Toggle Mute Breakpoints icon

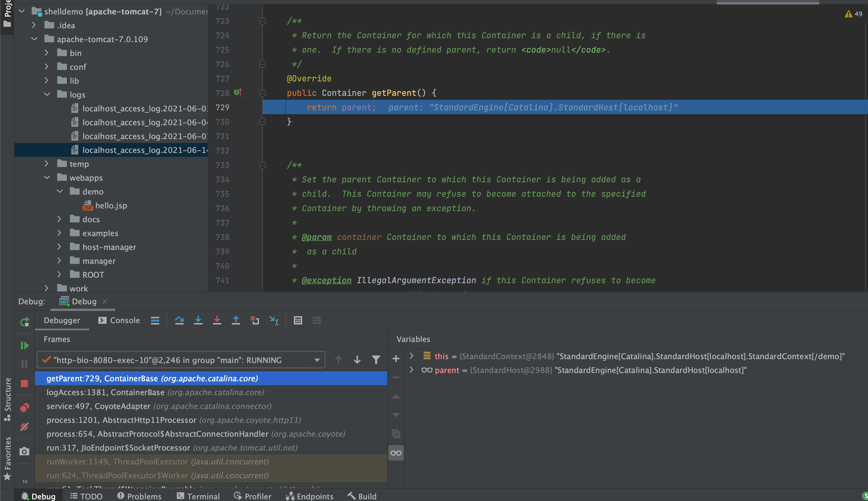24,427
